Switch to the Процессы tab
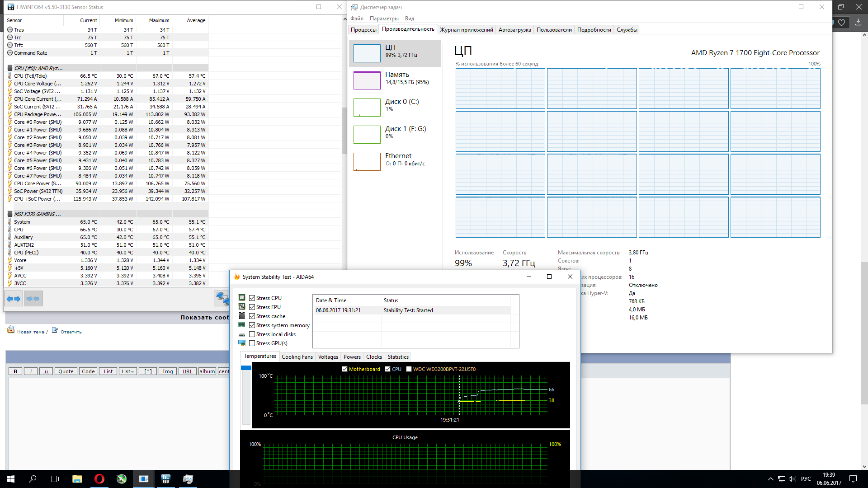Screen dimensions: 868x488 tap(363, 30)
